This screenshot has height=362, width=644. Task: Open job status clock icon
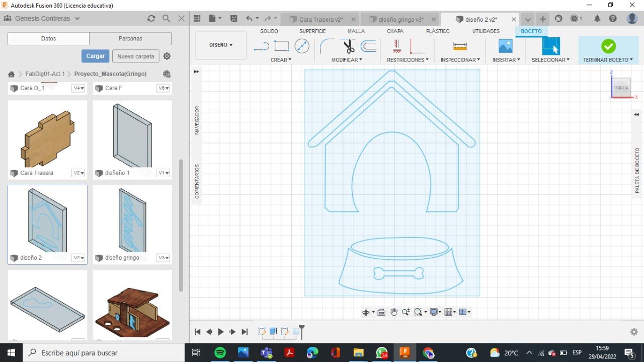pos(575,19)
